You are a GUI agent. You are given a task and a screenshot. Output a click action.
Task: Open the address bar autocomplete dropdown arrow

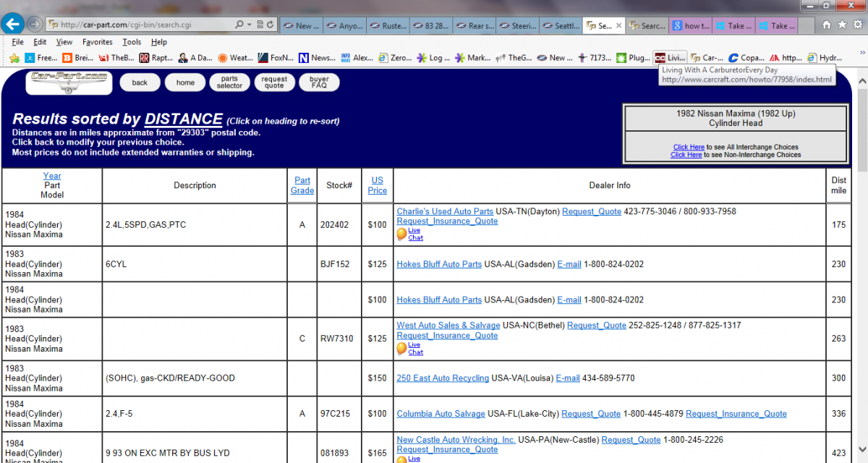click(250, 25)
